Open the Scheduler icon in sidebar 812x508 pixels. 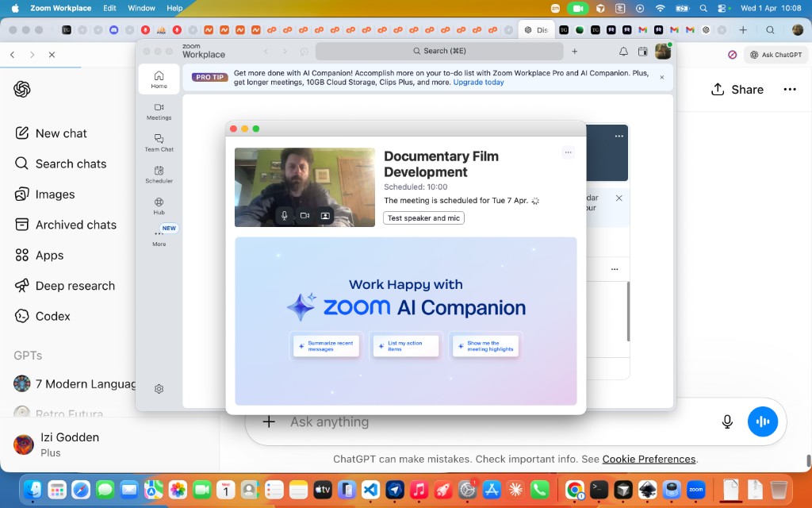tap(159, 174)
